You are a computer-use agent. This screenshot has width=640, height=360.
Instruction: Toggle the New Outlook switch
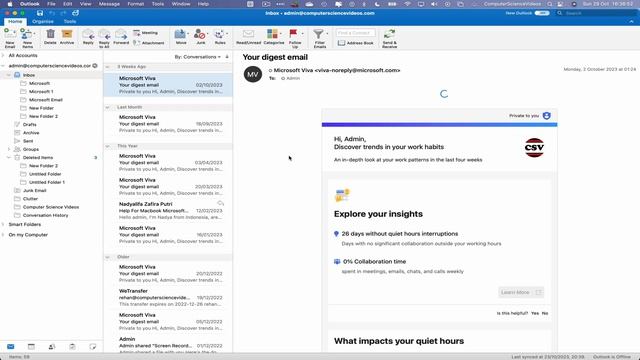542,13
